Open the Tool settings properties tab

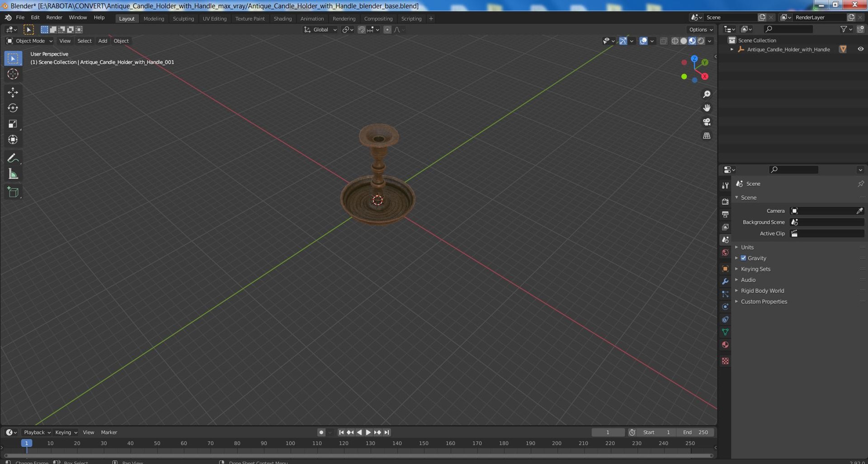725,185
